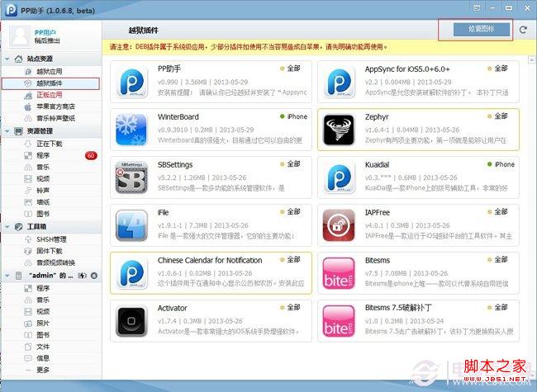Click the SBSettings title text
537x392 pixels.
coord(175,164)
